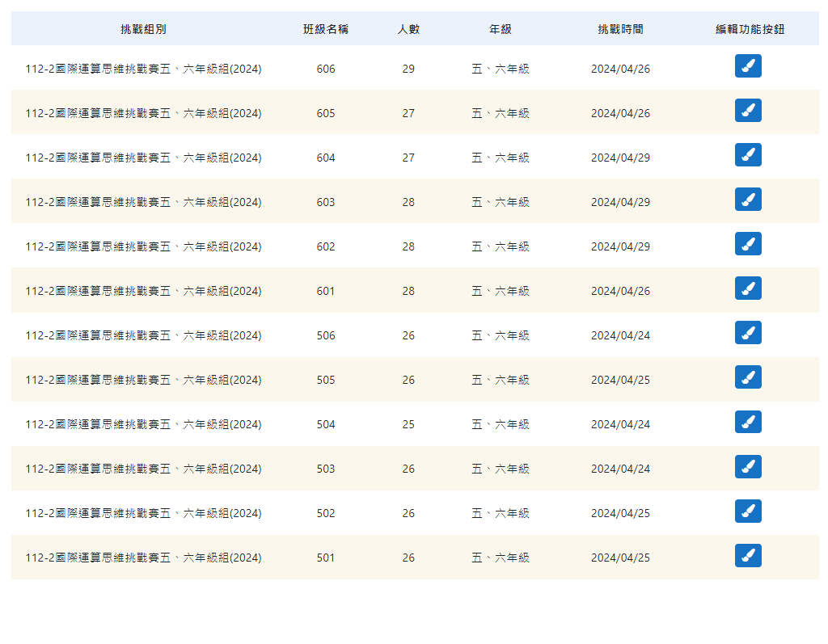Image resolution: width=828 pixels, height=644 pixels.
Task: Click date 2024/04/26 in row 601
Action: [x=620, y=291]
